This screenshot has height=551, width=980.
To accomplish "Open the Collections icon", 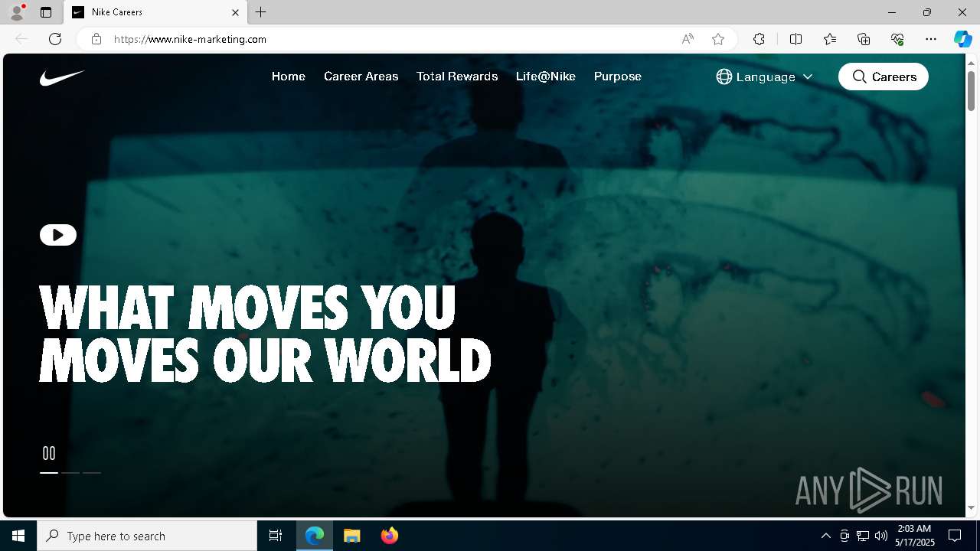I will 864,39.
